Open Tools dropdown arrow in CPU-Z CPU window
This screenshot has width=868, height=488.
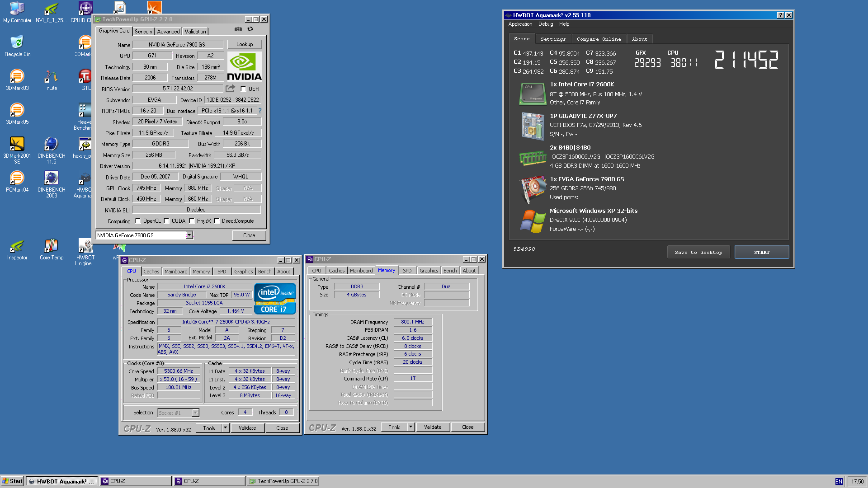pyautogui.click(x=225, y=427)
